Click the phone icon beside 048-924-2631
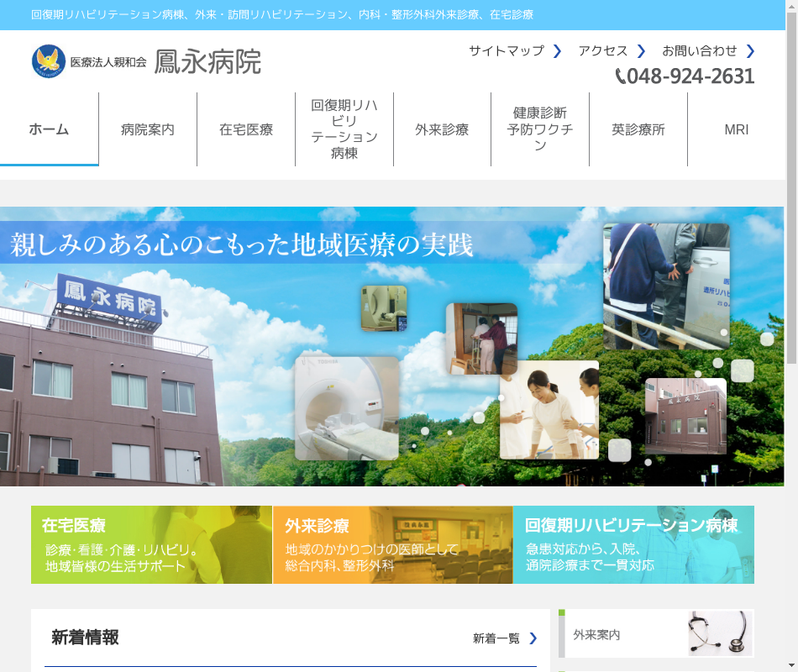 (x=621, y=76)
